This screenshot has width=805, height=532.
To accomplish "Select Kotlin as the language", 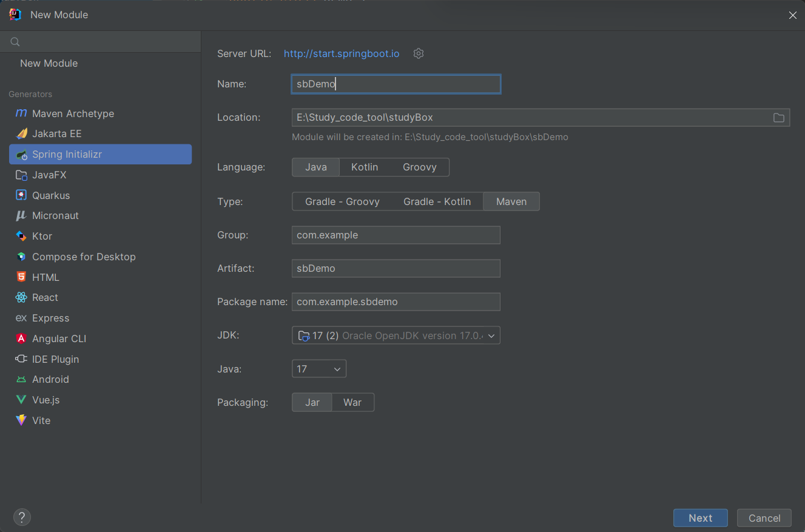I will [365, 167].
